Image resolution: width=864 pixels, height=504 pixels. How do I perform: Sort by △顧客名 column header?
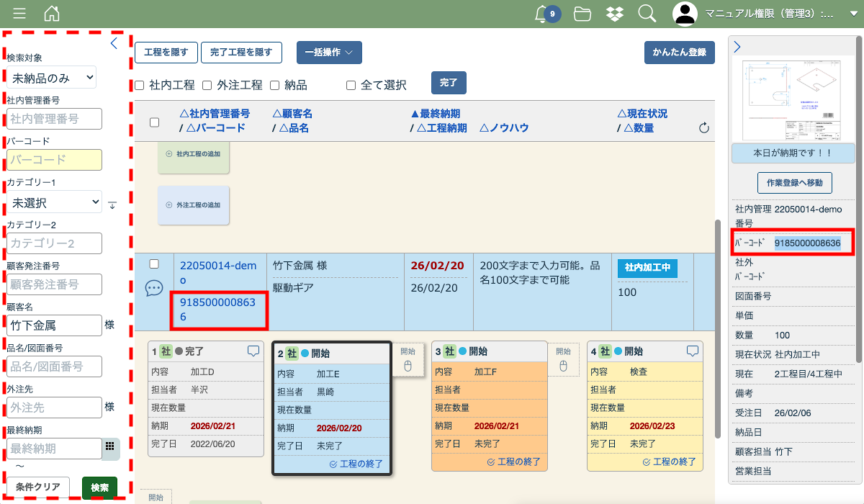click(x=292, y=114)
